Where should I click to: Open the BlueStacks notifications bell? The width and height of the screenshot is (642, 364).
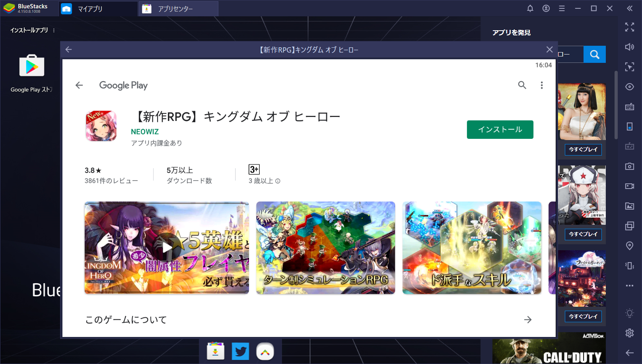(530, 8)
